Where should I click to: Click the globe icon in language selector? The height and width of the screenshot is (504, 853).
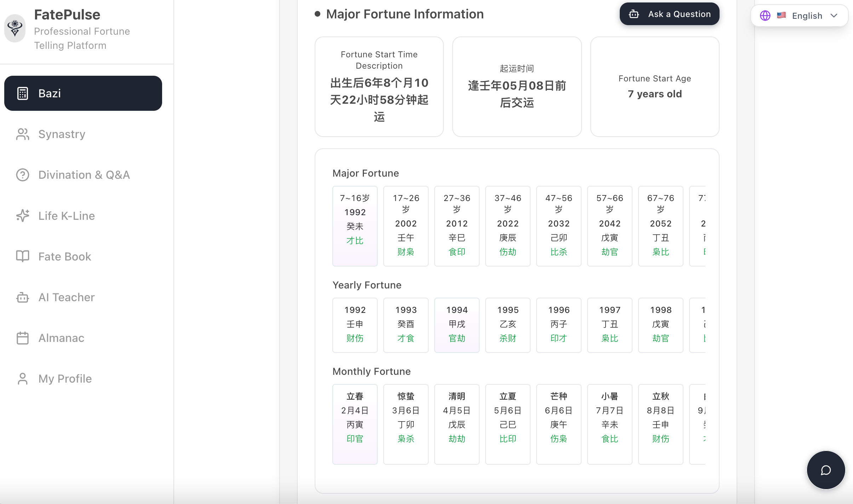tap(765, 16)
